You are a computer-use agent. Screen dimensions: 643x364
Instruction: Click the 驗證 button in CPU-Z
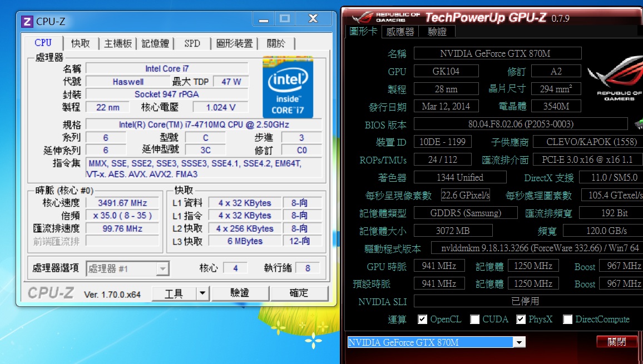240,293
